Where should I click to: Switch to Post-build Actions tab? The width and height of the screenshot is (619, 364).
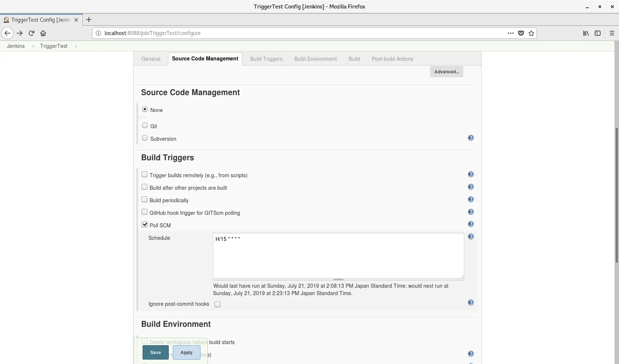pyautogui.click(x=392, y=59)
